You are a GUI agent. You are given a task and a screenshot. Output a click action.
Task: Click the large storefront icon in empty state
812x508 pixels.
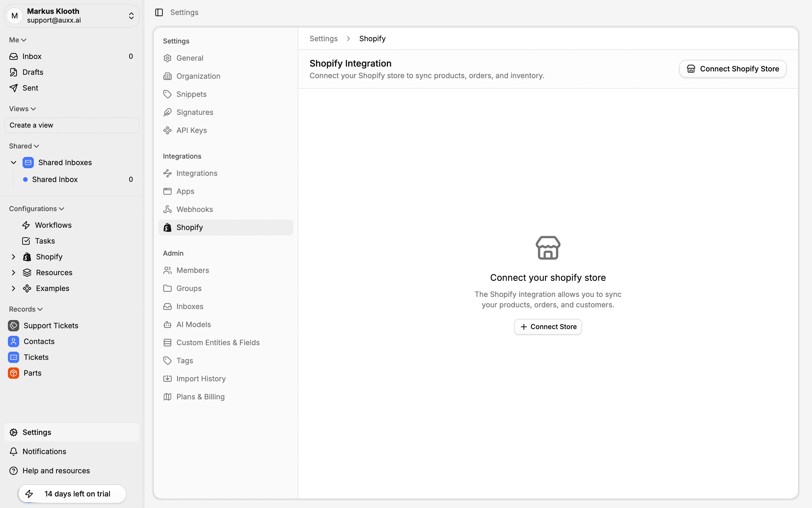coord(548,248)
